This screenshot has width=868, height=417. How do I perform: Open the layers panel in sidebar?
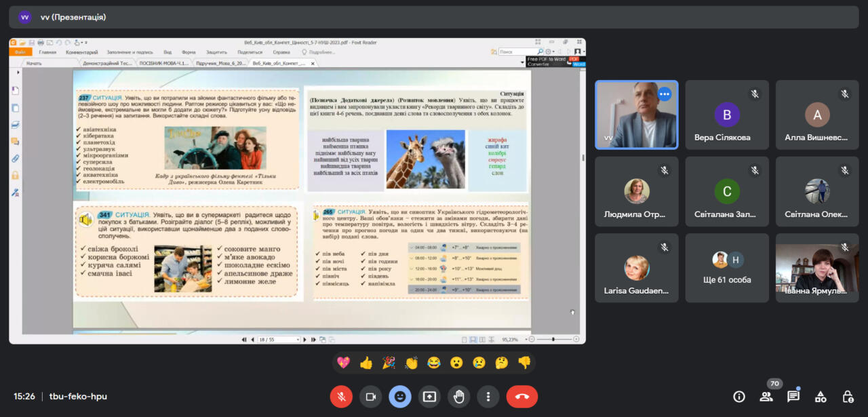click(15, 125)
